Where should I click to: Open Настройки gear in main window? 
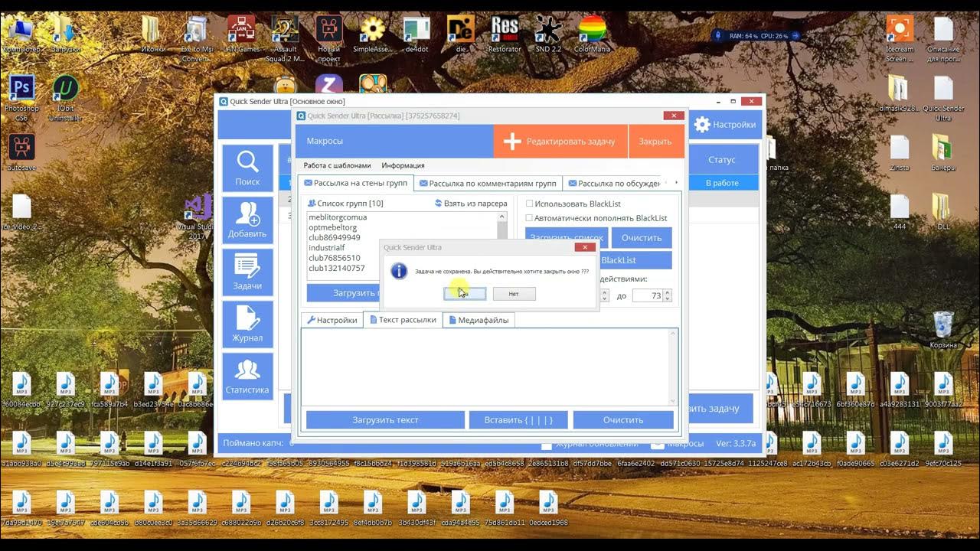[724, 124]
